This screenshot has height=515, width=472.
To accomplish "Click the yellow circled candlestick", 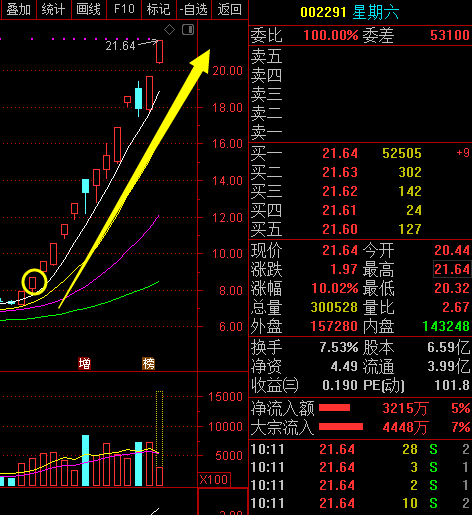I will click(x=33, y=283).
